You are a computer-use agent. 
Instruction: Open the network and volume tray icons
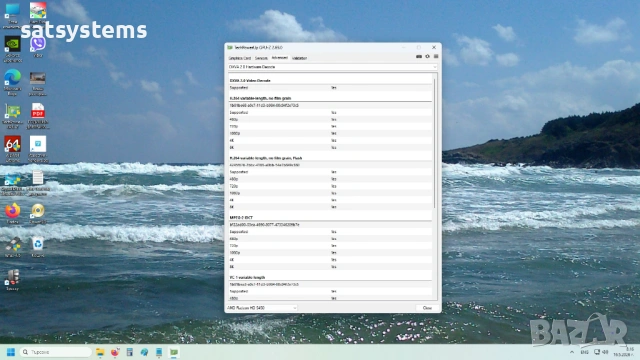[x=601, y=352]
